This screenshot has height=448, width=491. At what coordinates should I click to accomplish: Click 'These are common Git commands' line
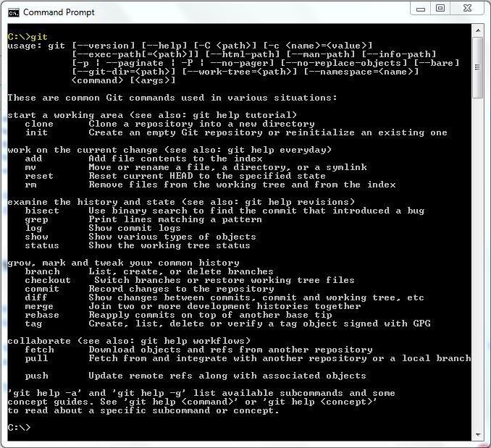pyautogui.click(x=172, y=98)
